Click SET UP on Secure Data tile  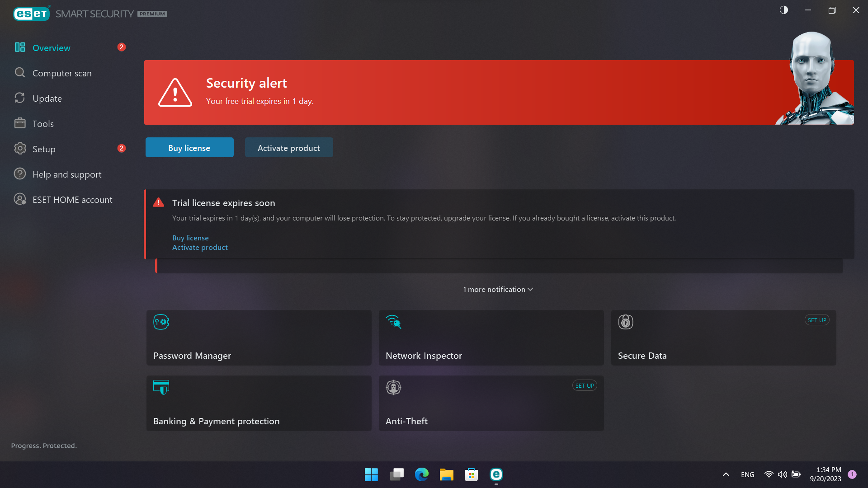point(817,320)
